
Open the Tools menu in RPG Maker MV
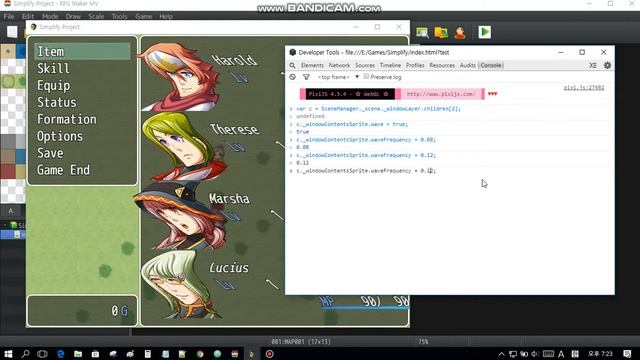point(119,16)
